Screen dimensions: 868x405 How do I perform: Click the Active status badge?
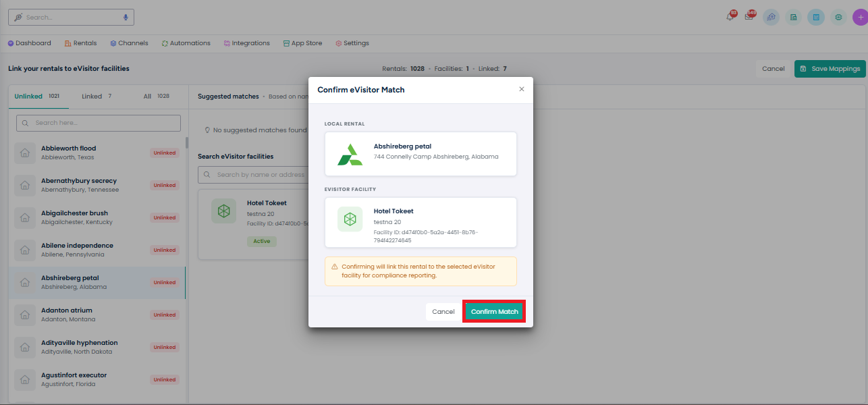click(261, 241)
